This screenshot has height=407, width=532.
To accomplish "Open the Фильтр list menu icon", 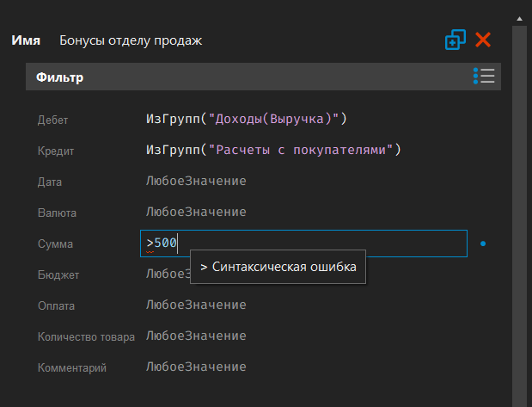I will [x=484, y=77].
